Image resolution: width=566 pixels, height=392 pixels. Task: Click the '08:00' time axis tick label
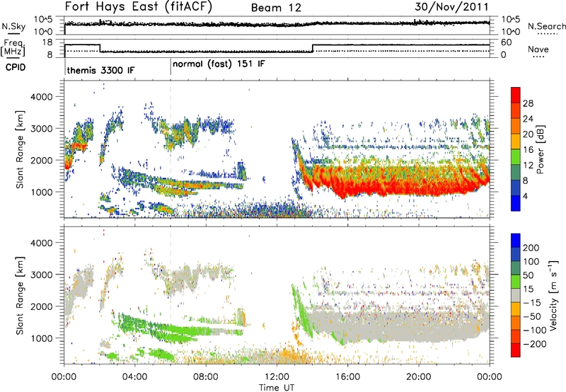pyautogui.click(x=206, y=377)
